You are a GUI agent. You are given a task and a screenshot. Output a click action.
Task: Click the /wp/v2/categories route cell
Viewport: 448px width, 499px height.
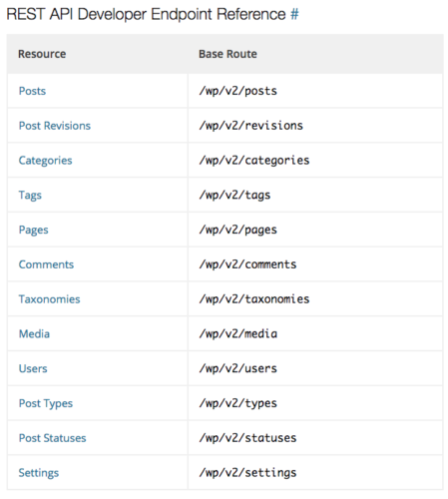(315, 161)
